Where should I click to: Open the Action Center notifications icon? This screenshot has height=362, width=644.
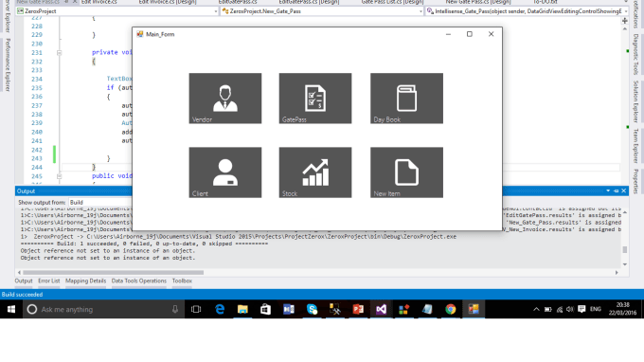click(x=581, y=309)
